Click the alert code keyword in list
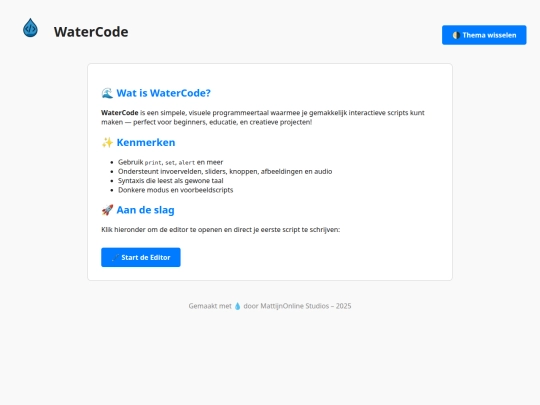The image size is (540, 405). pyautogui.click(x=187, y=163)
